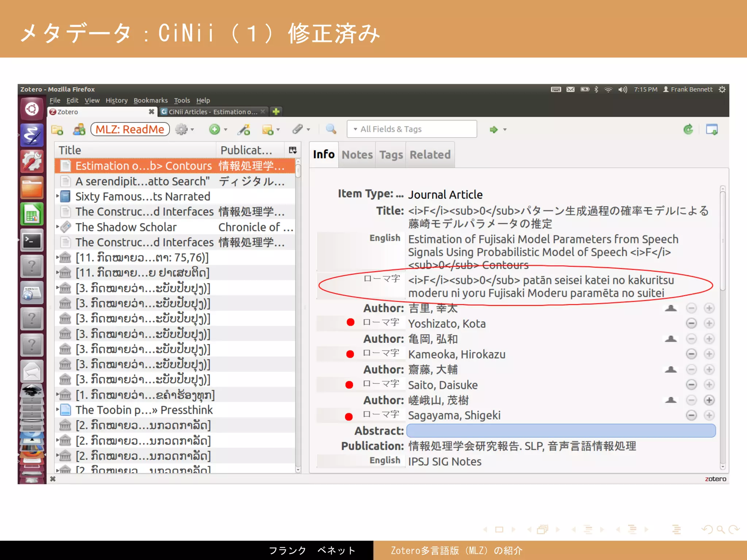Switch to the Notes tab
This screenshot has width=747, height=560.
point(357,155)
